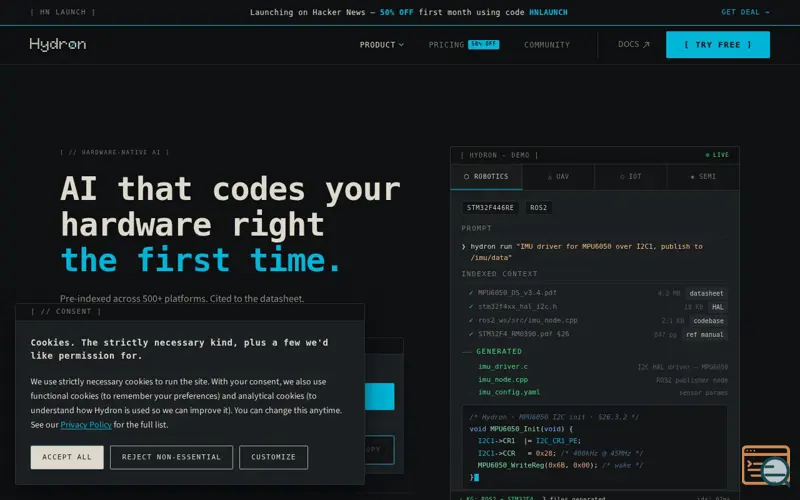Click checkmark beside MPU6050_DS_v3.4.pdf
Viewport: 800px width, 500px height.
click(x=470, y=293)
